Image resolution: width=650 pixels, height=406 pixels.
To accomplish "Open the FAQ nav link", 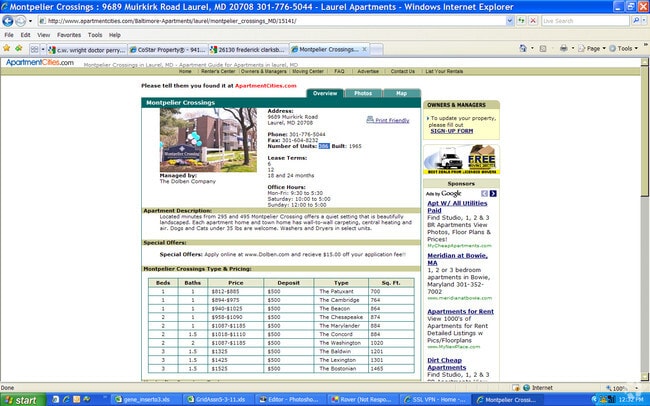I will click(339, 71).
